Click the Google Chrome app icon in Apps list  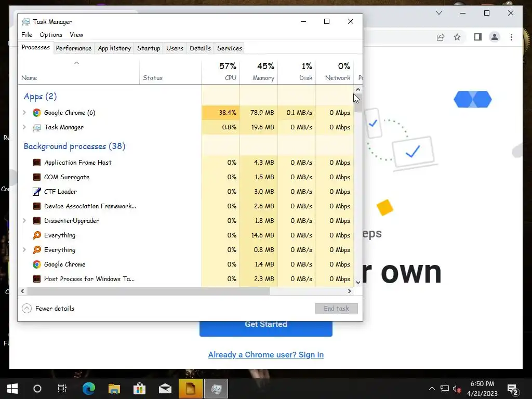(37, 113)
